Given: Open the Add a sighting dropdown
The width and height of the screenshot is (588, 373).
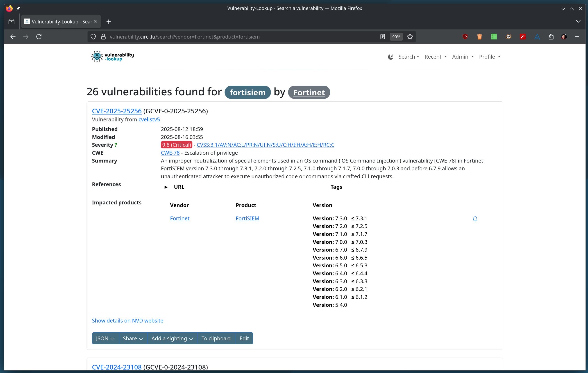Looking at the screenshot, I should (172, 338).
